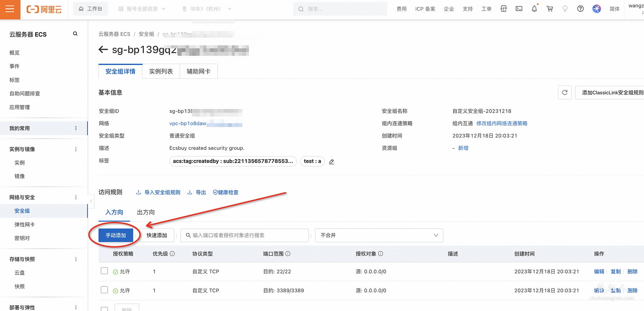Check the checkbox for the 22/22 rule row
The image size is (644, 311).
tap(104, 271)
